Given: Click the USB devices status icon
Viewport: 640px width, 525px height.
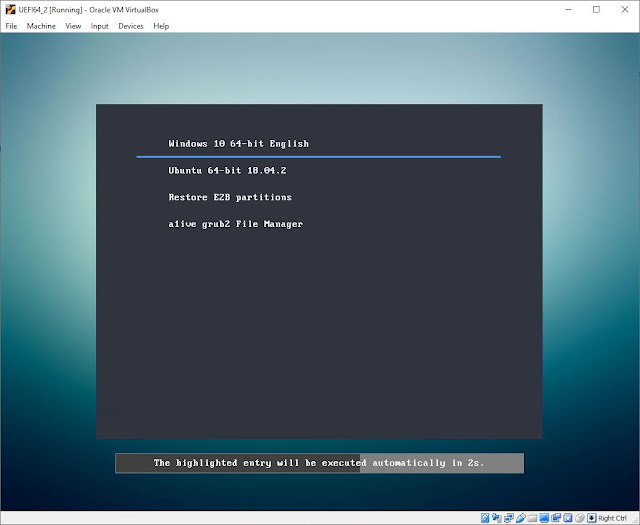Looking at the screenshot, I should (x=521, y=518).
